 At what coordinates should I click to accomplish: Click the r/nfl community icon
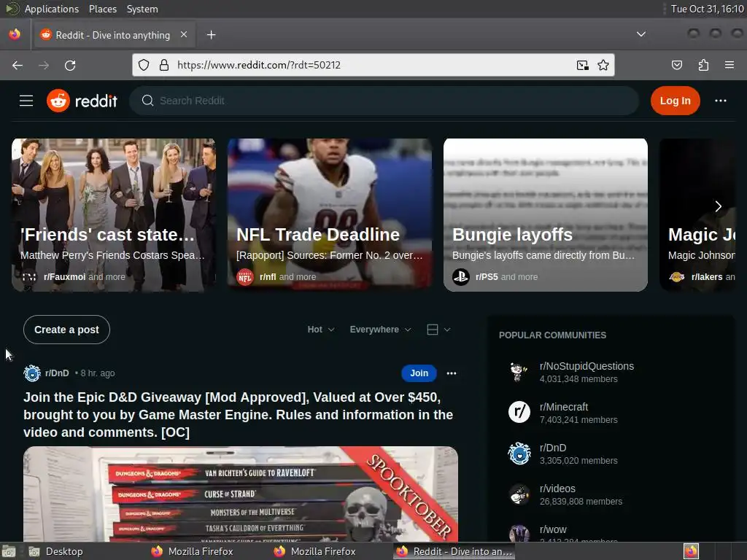tap(245, 276)
